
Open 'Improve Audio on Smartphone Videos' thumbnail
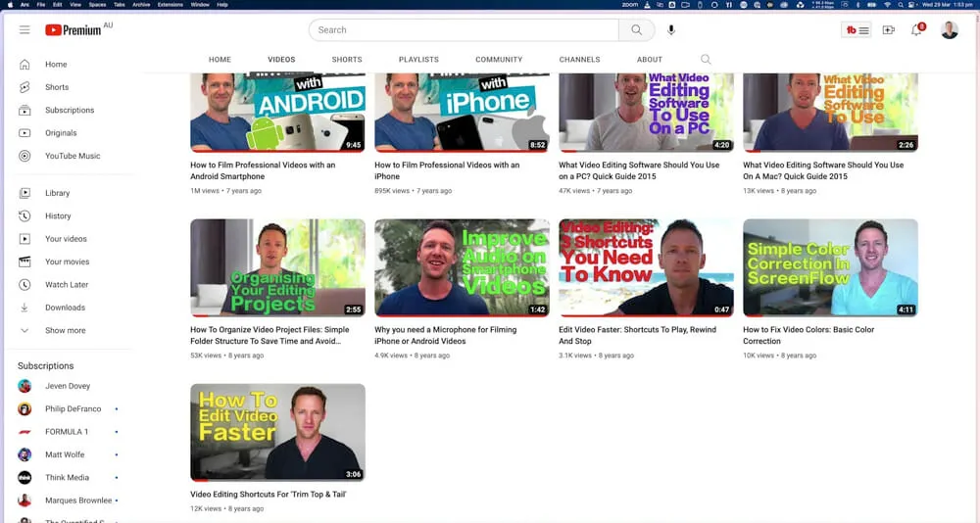click(462, 267)
